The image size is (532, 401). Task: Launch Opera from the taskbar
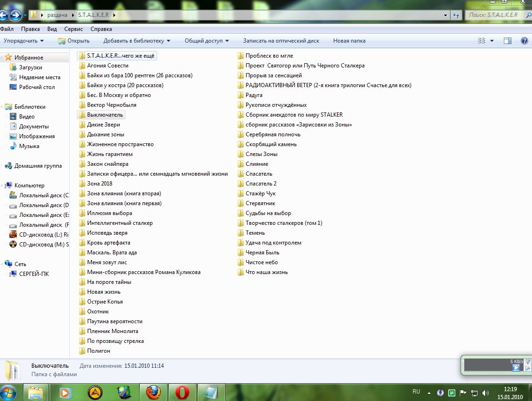click(182, 392)
